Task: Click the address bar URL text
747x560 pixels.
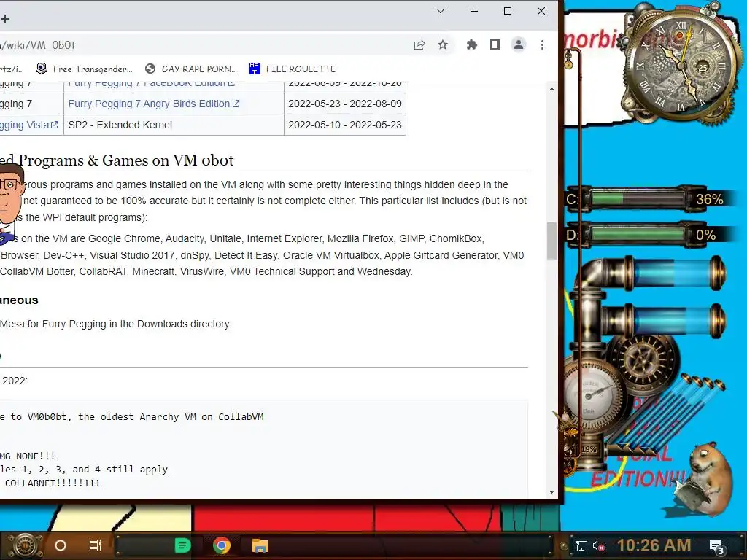Action: click(x=38, y=45)
